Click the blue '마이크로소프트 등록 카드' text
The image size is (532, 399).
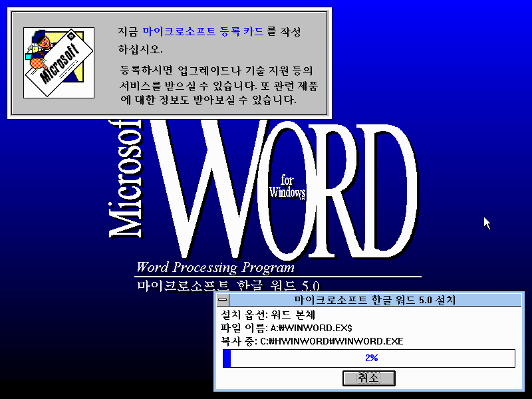203,32
